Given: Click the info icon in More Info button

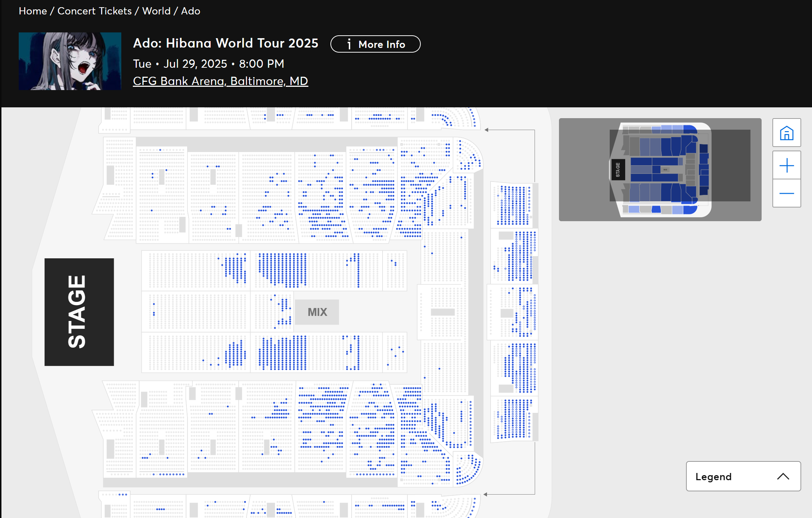Looking at the screenshot, I should click(349, 44).
